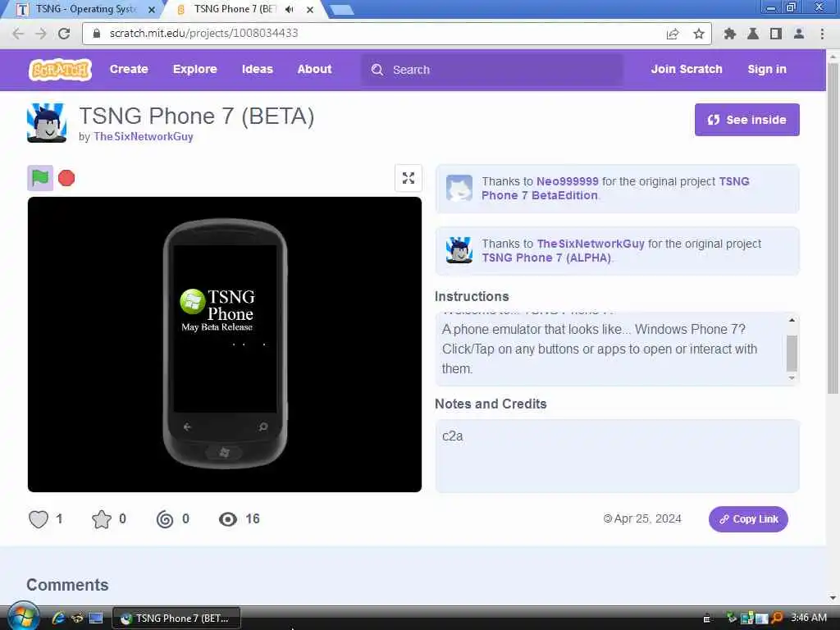Share this page from address bar
Image resolution: width=840 pixels, height=630 pixels.
[x=673, y=34]
